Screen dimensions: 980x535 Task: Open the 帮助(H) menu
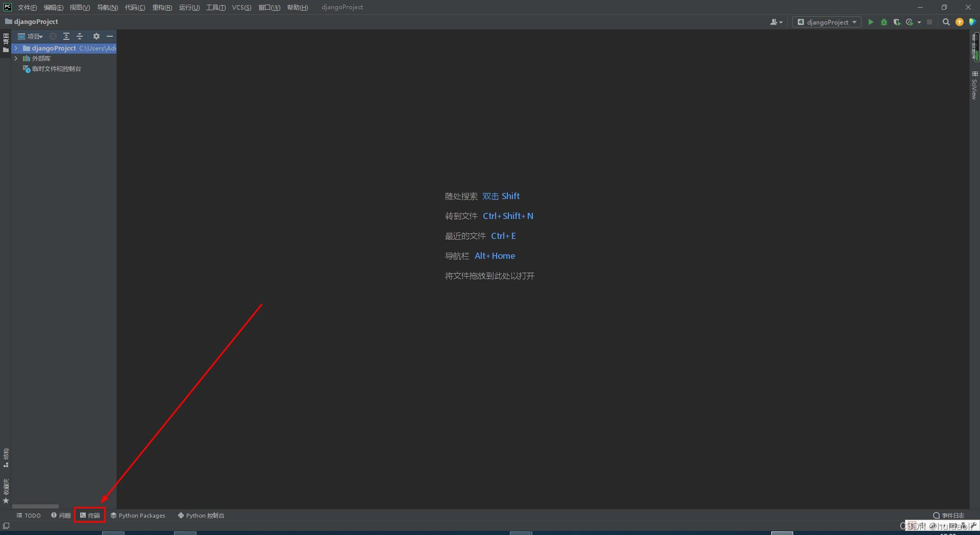298,7
